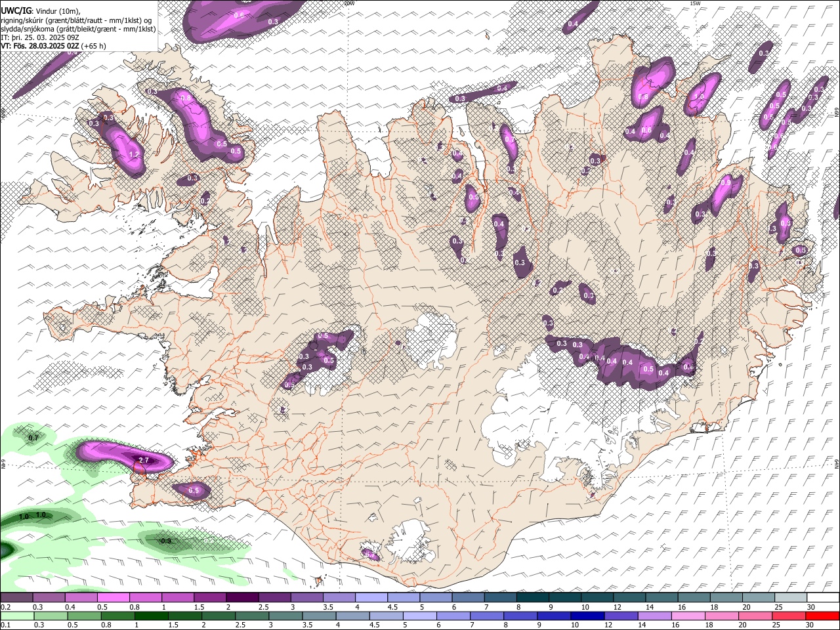
Task: Select the white 30 swatch in snow scale
Action: pos(823,597)
